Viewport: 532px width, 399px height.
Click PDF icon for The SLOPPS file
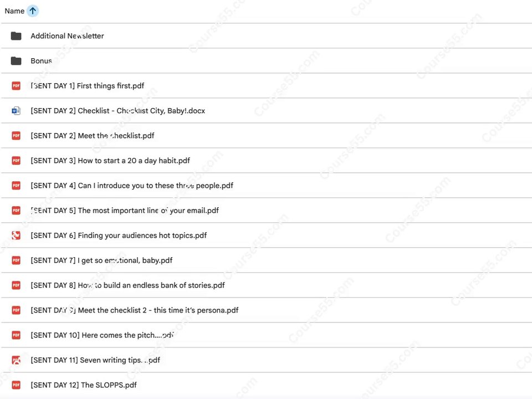click(x=16, y=385)
